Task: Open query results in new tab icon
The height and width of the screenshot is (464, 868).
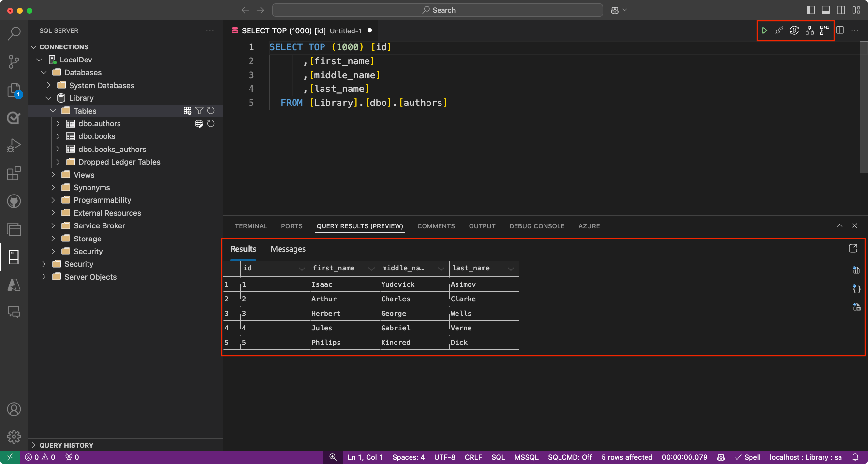Action: (853, 248)
